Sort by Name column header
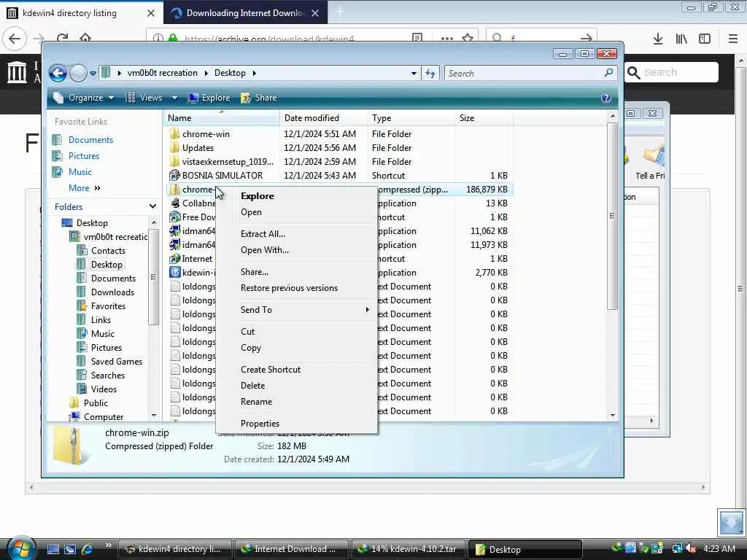Image resolution: width=747 pixels, height=560 pixels. point(222,118)
